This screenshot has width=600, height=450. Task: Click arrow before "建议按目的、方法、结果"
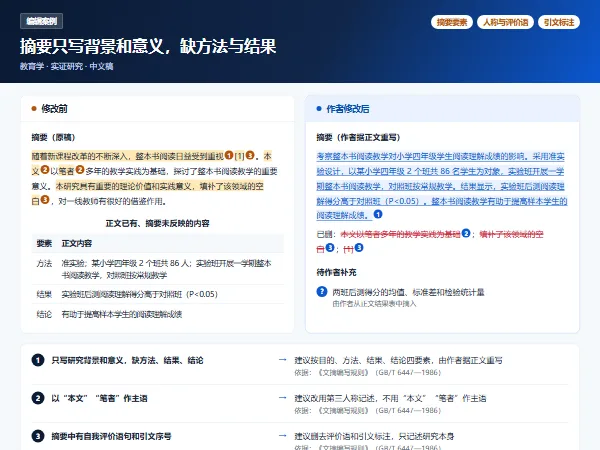click(282, 360)
